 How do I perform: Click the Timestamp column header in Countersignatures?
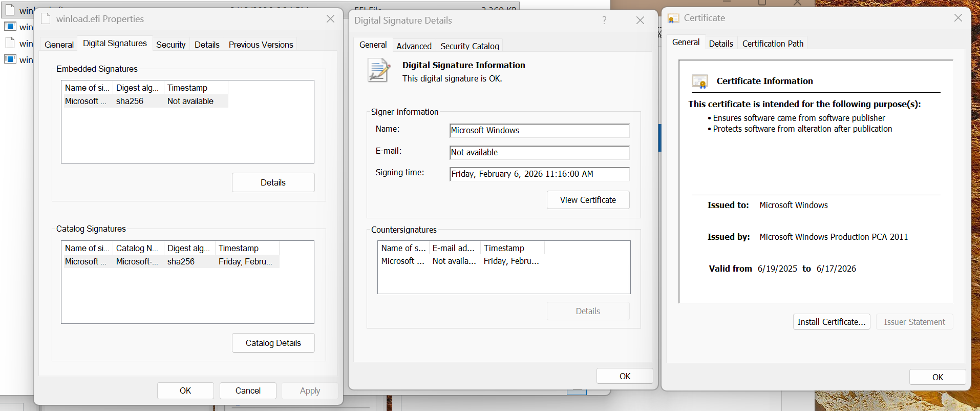coord(512,248)
